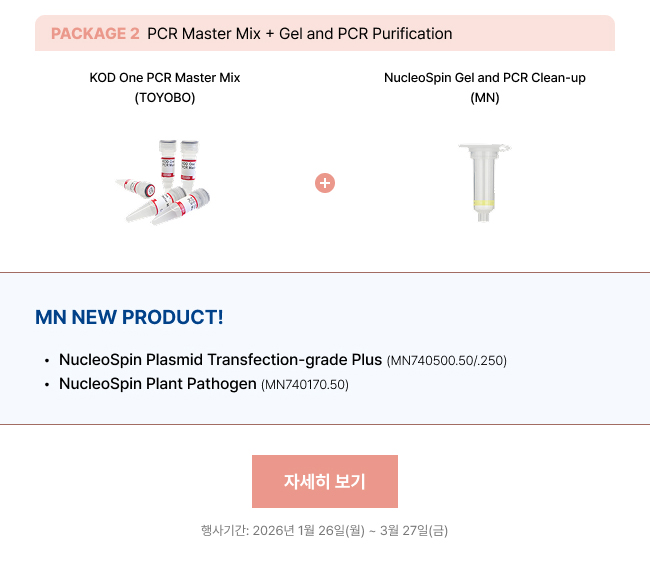This screenshot has height=570, width=650.
Task: Click catalog number MN740500.50/.250
Action: pos(447,361)
